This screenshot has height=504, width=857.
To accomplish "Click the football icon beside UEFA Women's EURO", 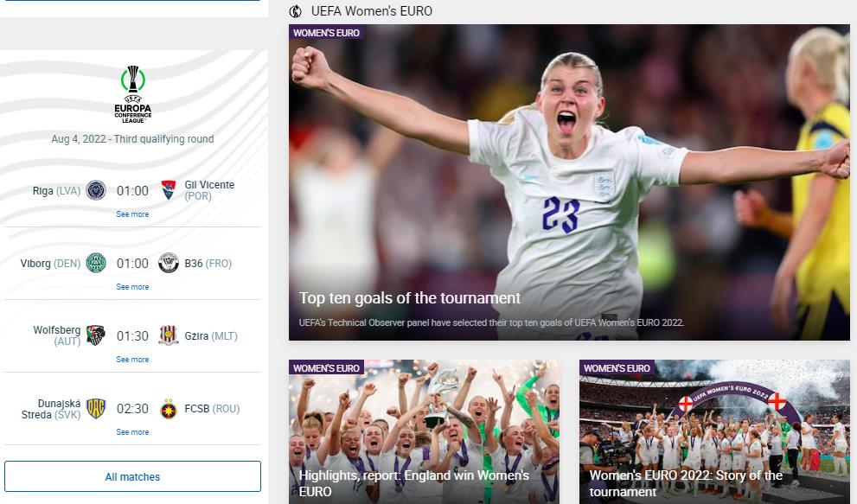I will click(x=296, y=11).
